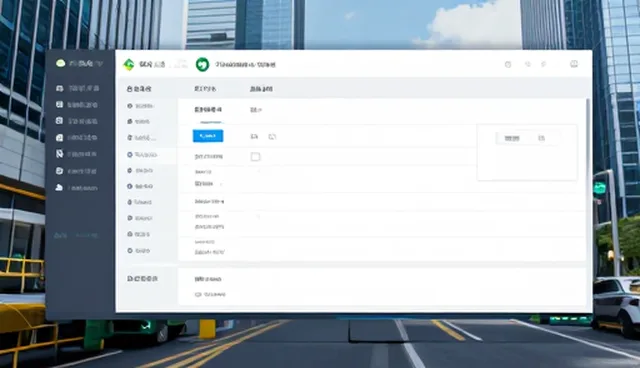Click the last icon in the white header bar
640x368 pixels.
(x=574, y=64)
